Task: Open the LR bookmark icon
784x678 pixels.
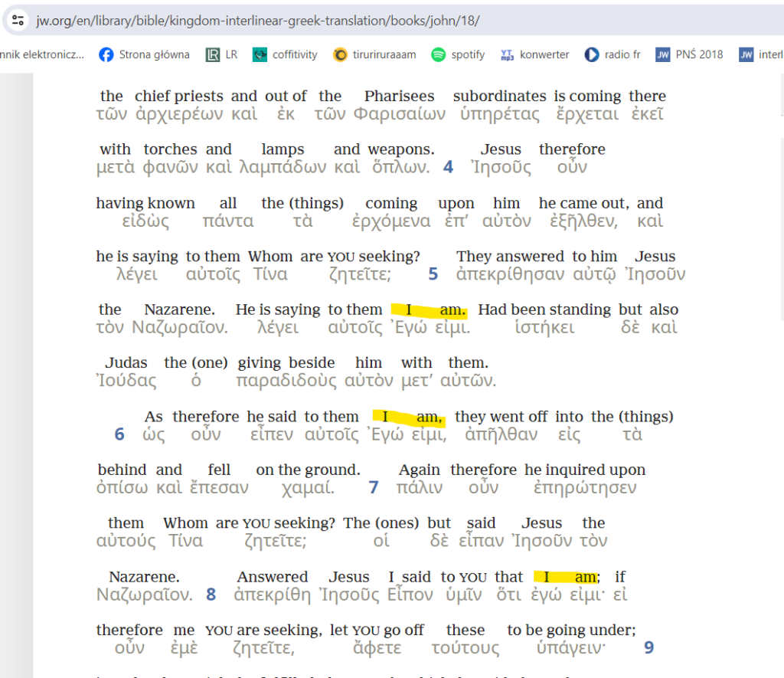Action: click(213, 54)
